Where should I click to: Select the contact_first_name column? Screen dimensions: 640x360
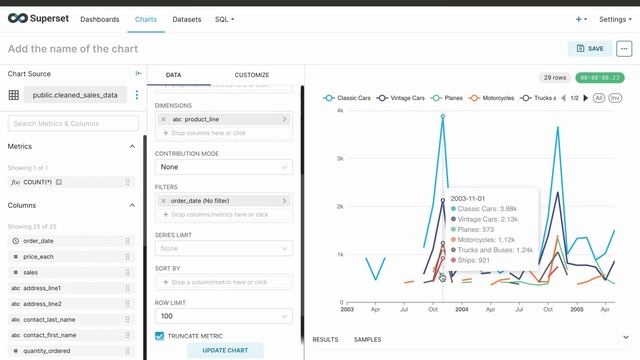(x=71, y=335)
